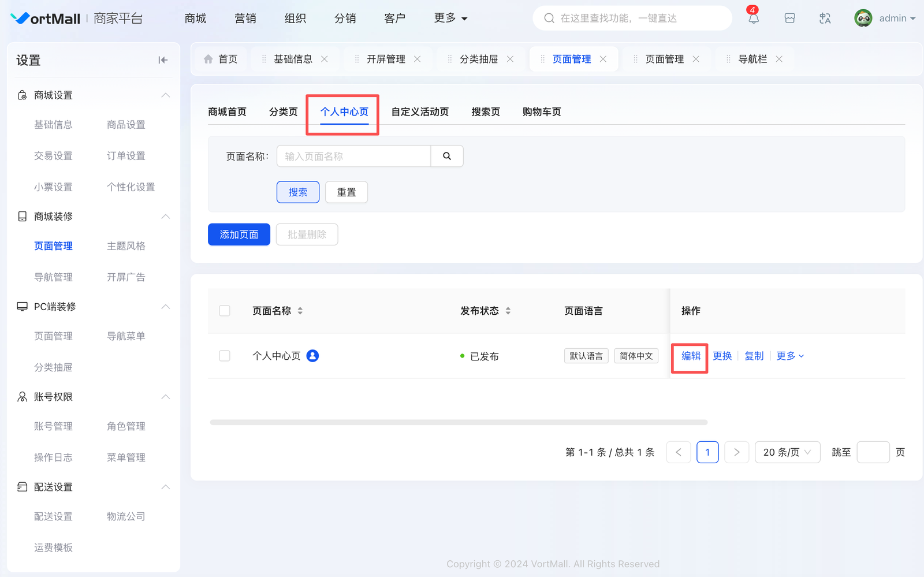Screen dimensions: 924x577
Task: Go to 首页 via home icon tab
Action: point(221,59)
